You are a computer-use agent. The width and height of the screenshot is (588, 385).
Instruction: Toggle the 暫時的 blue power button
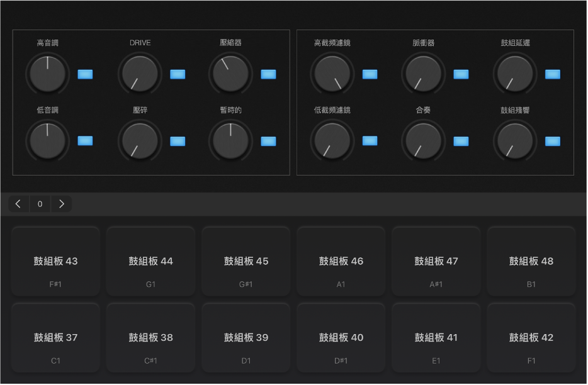coord(268,142)
